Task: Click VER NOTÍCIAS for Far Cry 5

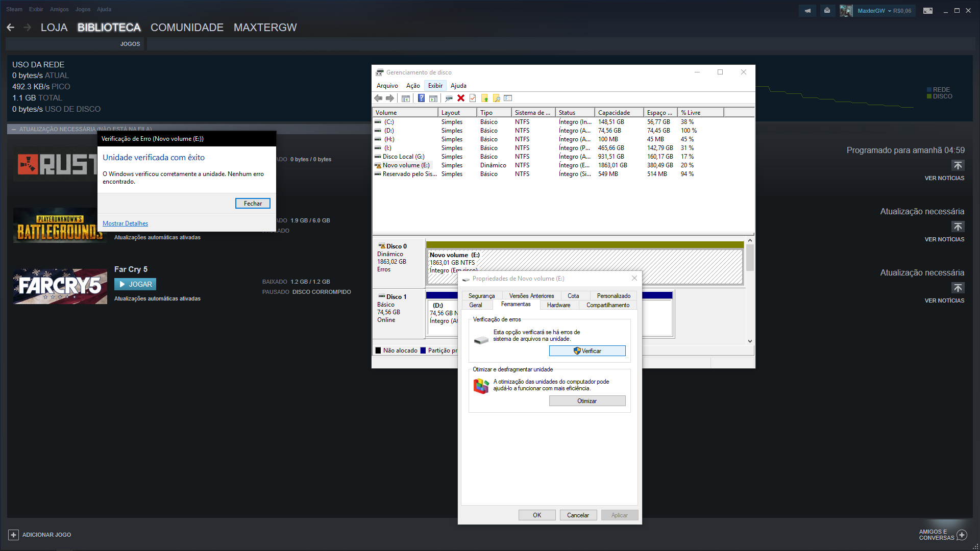Action: coord(944,300)
